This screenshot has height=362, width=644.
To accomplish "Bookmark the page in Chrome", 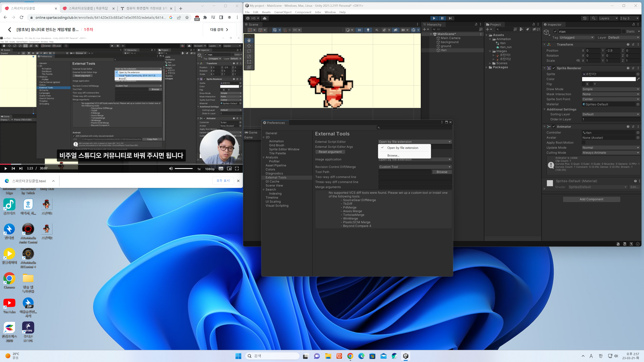I will tap(187, 17).
